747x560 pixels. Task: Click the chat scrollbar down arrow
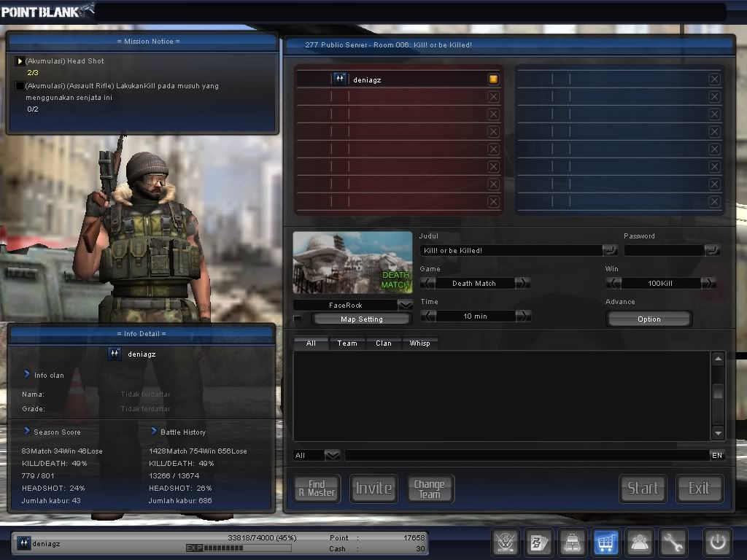(718, 433)
